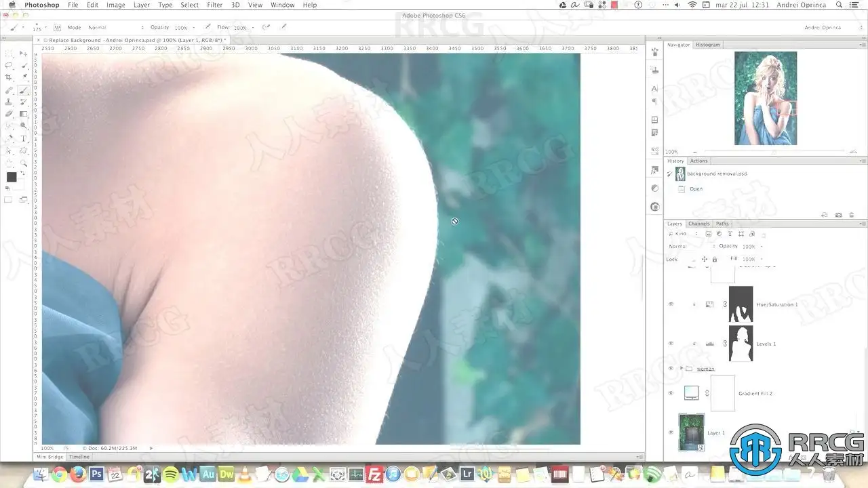
Task: Swap foreground and background colors
Action: (x=21, y=173)
